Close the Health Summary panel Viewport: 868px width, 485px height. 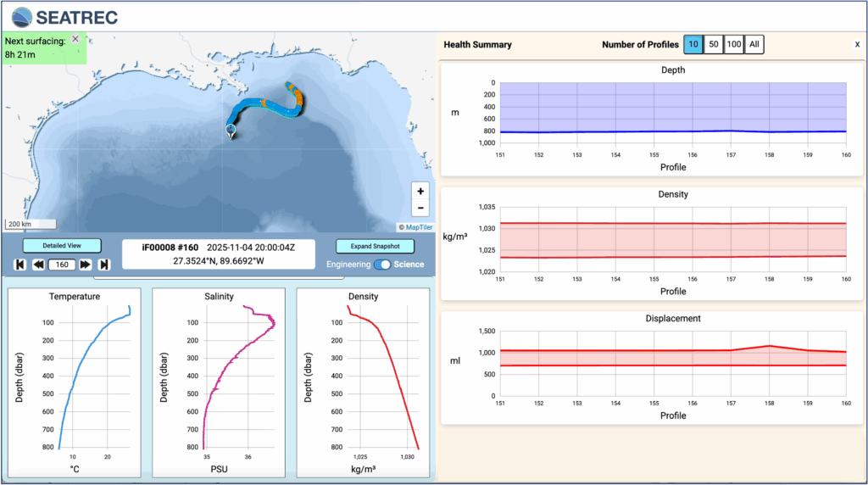click(856, 45)
